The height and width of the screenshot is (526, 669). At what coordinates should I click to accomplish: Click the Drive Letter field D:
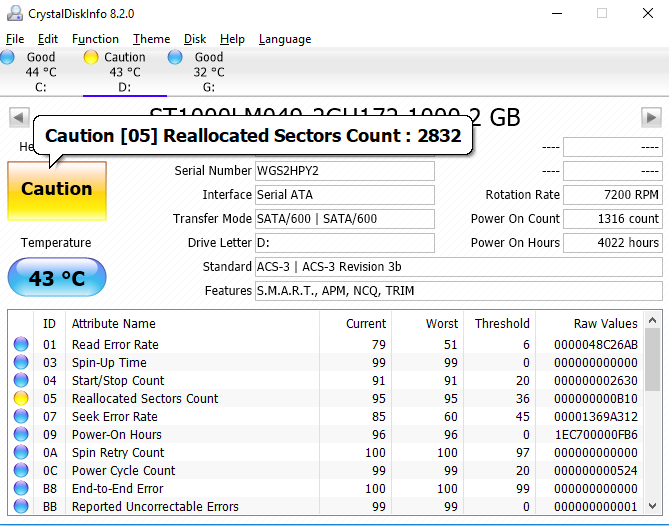pos(345,243)
